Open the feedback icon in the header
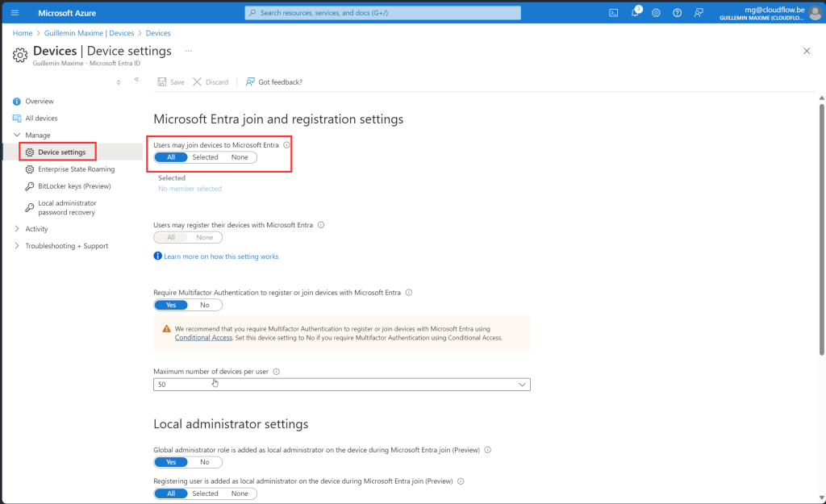Screen dimensions: 826x504 (x=699, y=13)
